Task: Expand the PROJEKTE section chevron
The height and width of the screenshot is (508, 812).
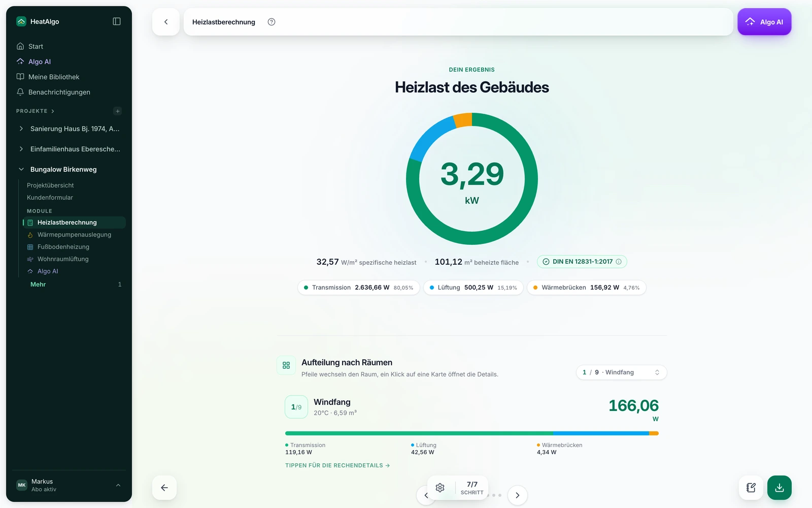Action: (x=53, y=111)
